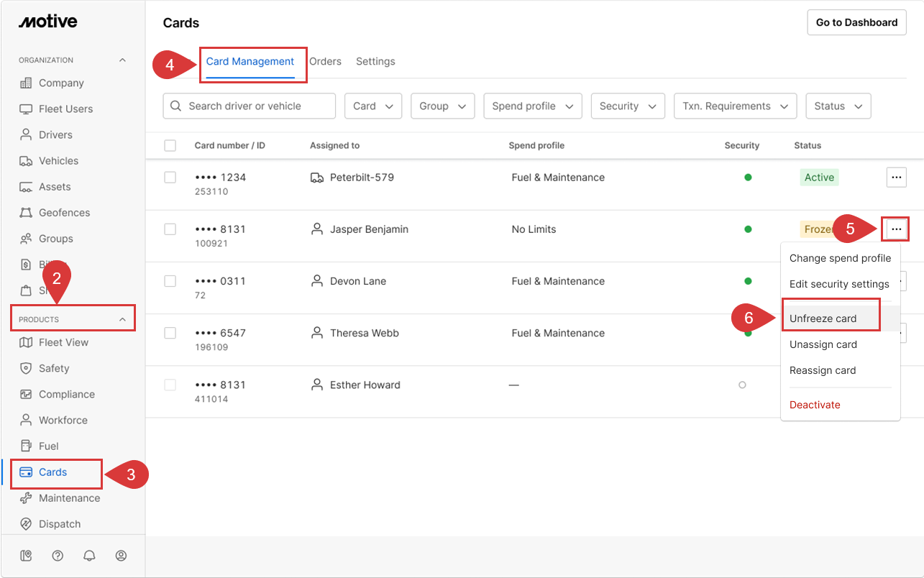Choose Edit security settings menu item
Image resolution: width=924 pixels, height=578 pixels.
(840, 284)
